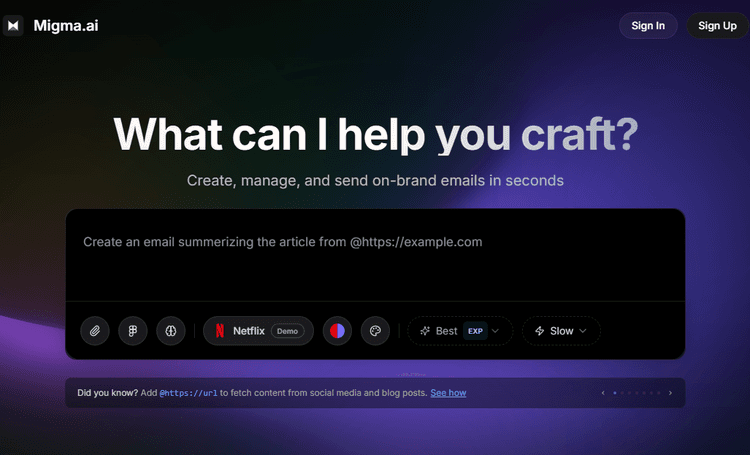Open the 'See how' link
The image size is (750, 455).
448,393
